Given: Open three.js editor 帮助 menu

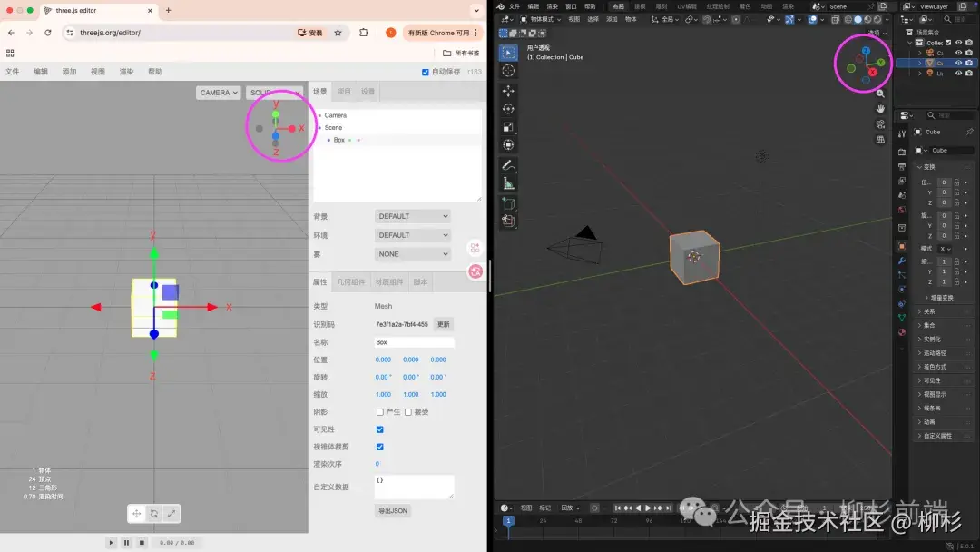Looking at the screenshot, I should tap(155, 72).
